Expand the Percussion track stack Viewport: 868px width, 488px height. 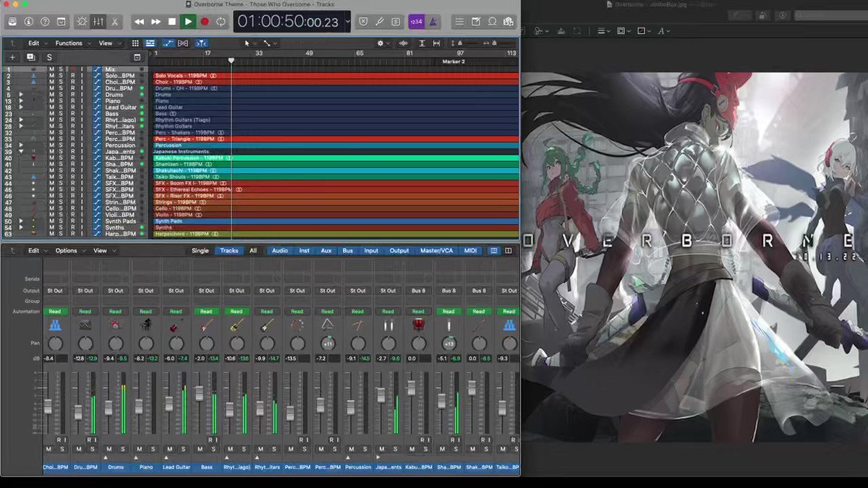(21, 145)
